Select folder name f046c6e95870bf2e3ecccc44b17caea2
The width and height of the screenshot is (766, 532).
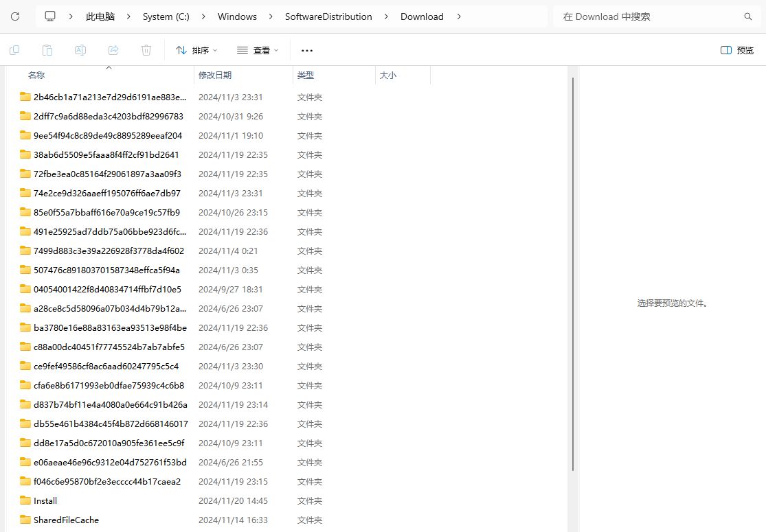[107, 482]
